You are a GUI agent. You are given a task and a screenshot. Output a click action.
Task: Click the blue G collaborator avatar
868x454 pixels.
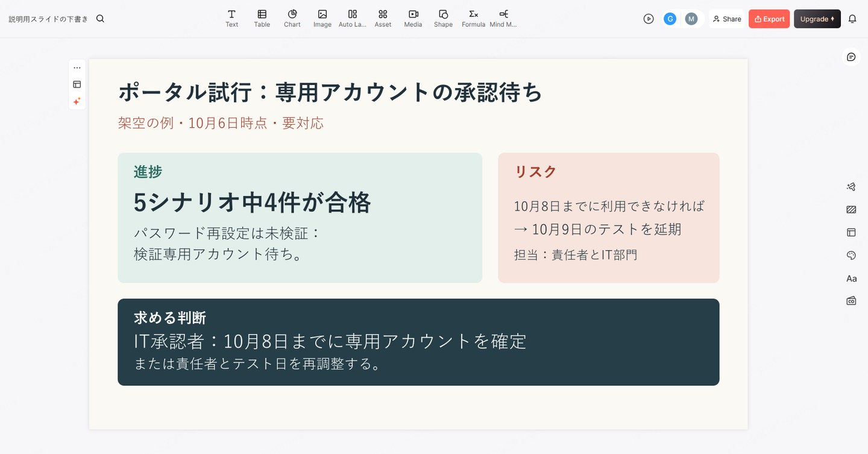[670, 19]
